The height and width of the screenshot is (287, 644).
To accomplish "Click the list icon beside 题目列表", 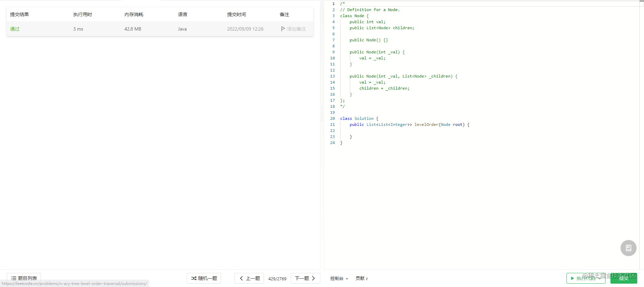I will pyautogui.click(x=14, y=278).
